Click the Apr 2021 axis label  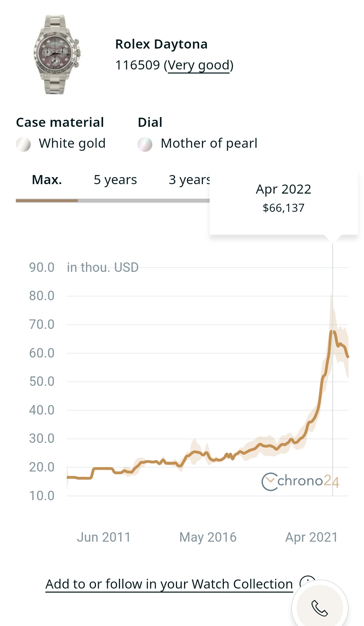click(311, 537)
